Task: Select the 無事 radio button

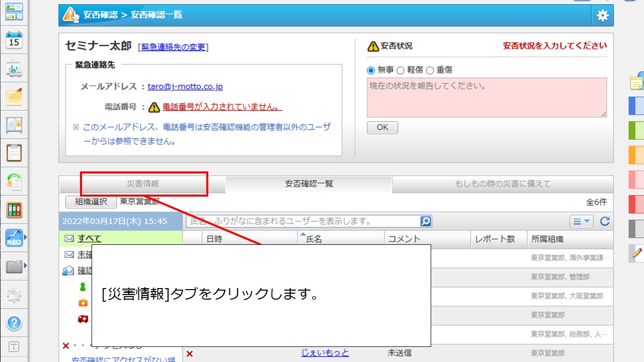Action: pos(371,70)
